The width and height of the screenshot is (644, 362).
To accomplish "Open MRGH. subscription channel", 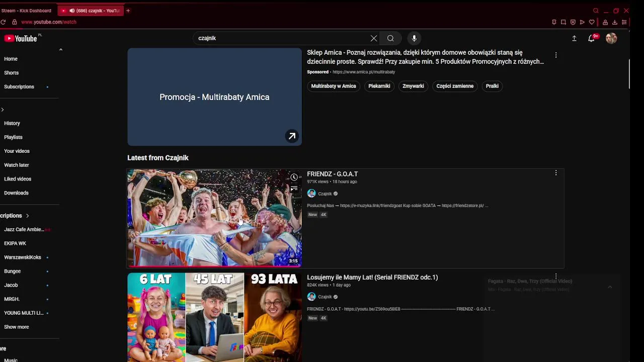I will pyautogui.click(x=12, y=299).
